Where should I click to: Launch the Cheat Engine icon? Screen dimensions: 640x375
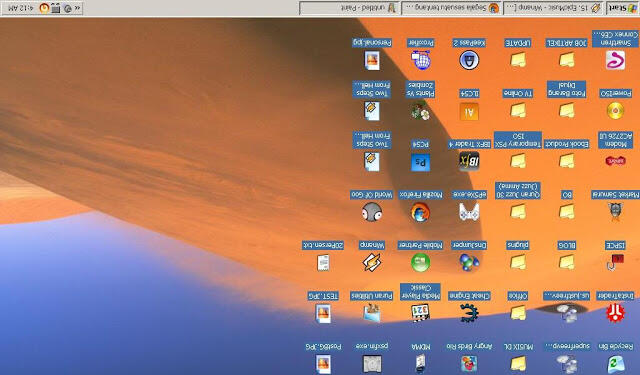tap(469, 313)
